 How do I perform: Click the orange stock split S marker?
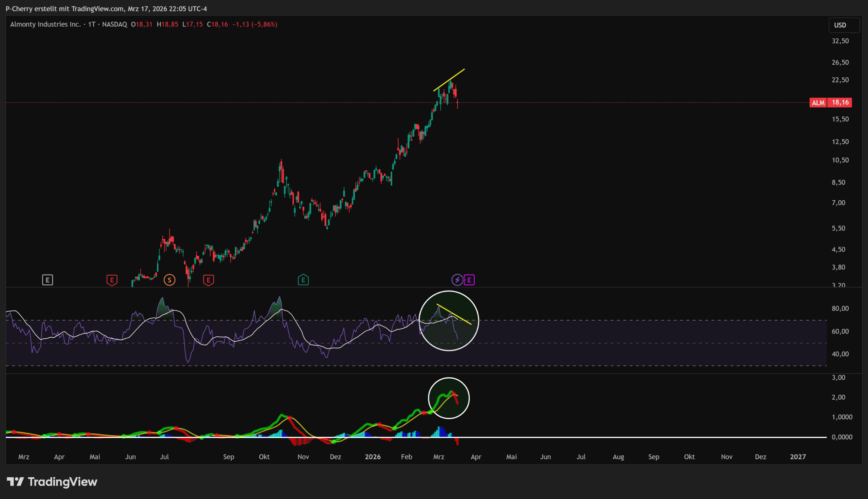pyautogui.click(x=169, y=280)
